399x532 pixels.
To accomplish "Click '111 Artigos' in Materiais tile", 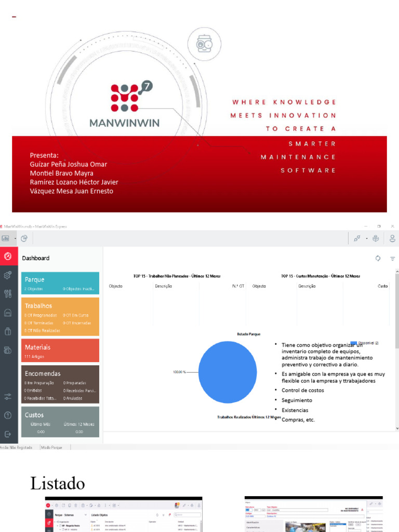I will point(34,356).
